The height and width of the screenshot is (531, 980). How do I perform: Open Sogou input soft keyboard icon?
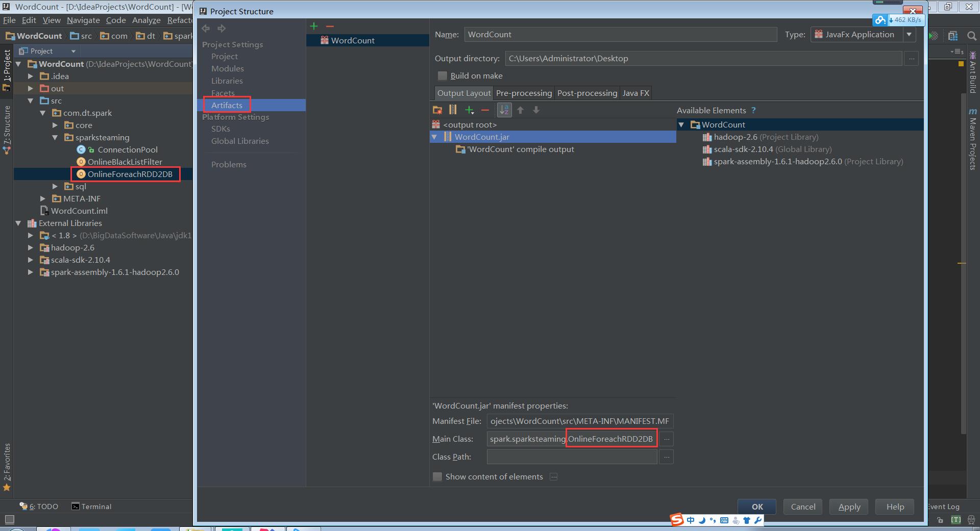[x=724, y=520]
